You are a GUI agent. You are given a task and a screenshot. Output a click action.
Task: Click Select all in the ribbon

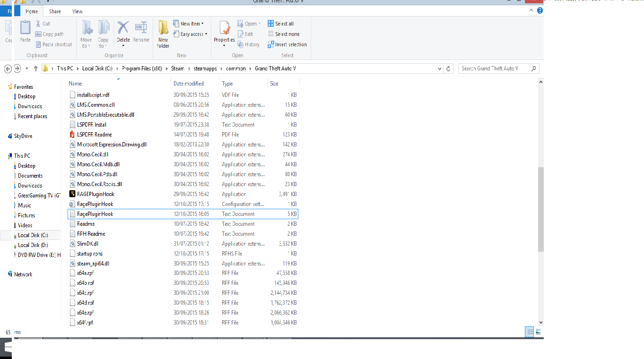point(280,24)
